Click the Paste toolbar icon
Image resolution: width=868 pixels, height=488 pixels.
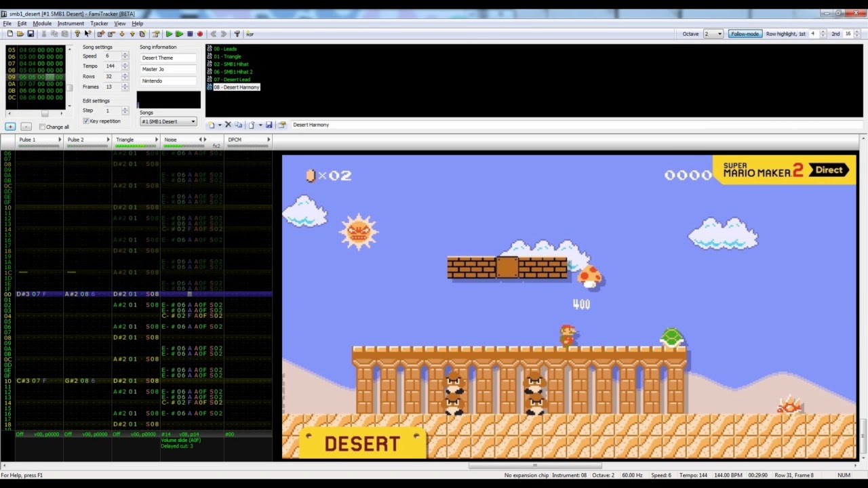click(65, 34)
